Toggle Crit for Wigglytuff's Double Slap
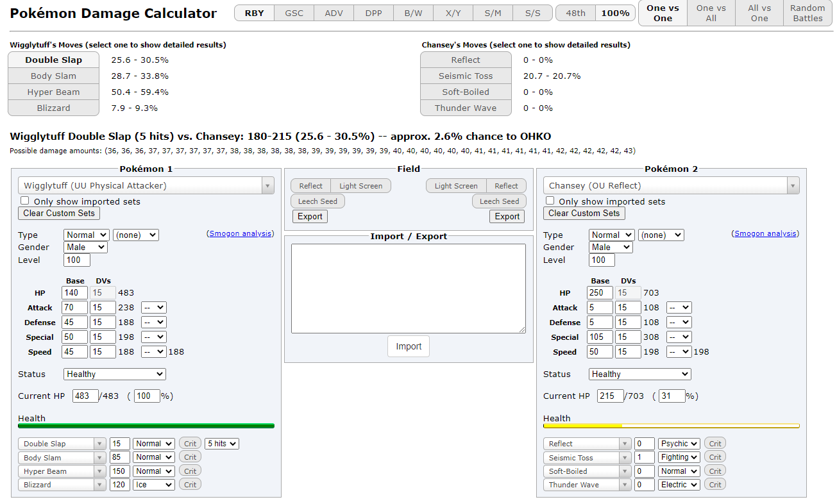The height and width of the screenshot is (504, 837). click(x=190, y=444)
